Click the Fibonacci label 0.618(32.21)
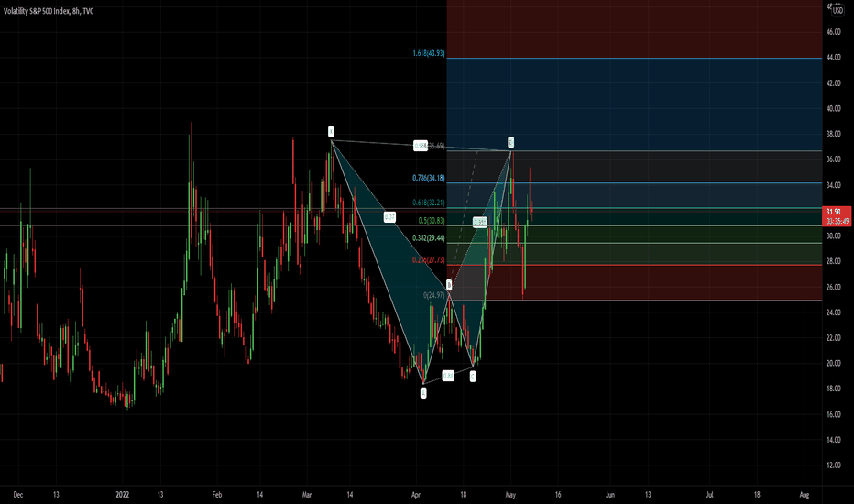The width and height of the screenshot is (854, 504). tap(429, 203)
